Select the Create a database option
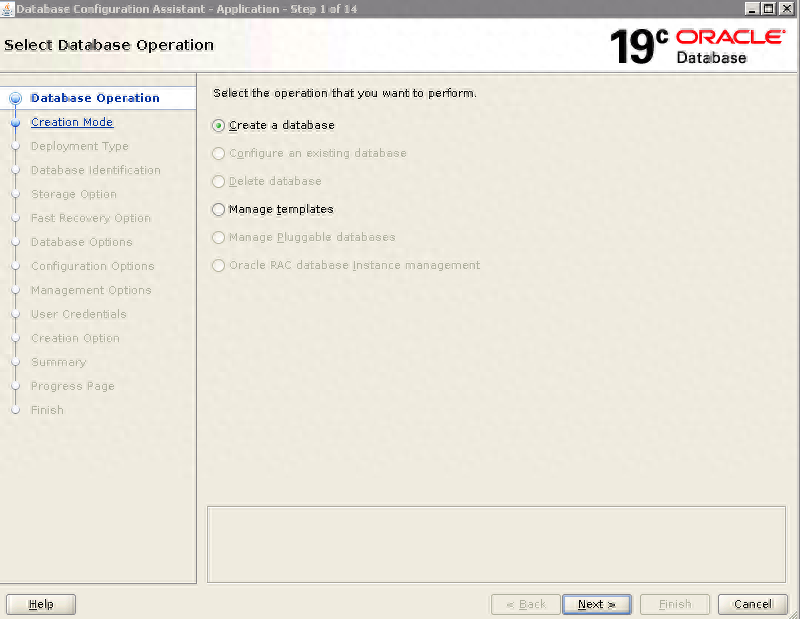 (x=219, y=126)
